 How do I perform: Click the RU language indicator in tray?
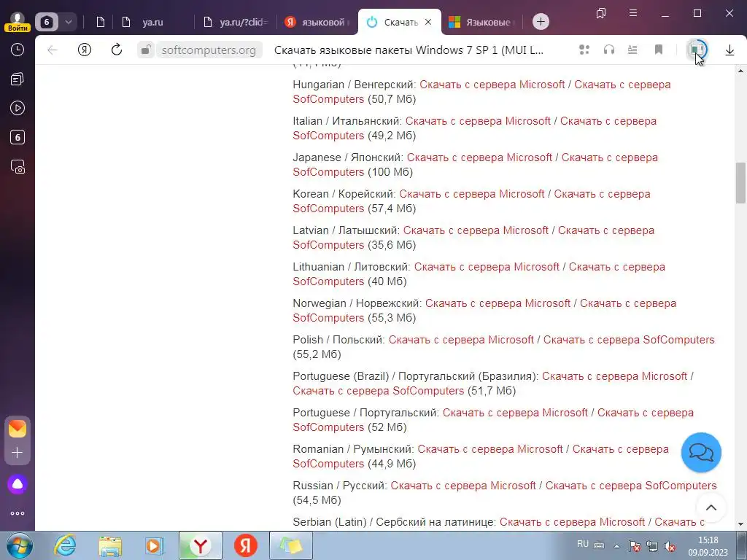point(583,544)
